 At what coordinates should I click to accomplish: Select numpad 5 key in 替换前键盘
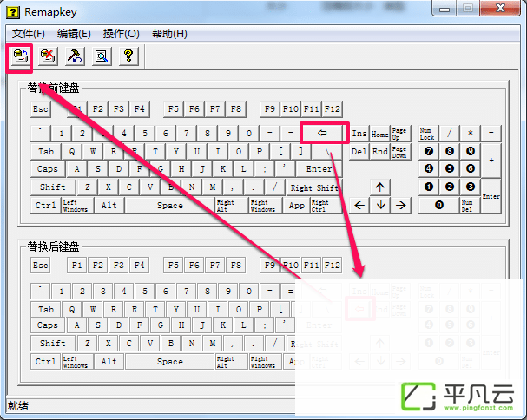450,168
